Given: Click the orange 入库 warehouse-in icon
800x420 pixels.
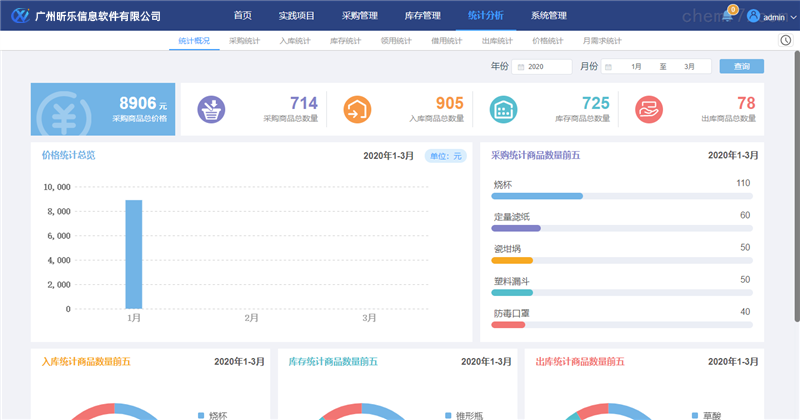Looking at the screenshot, I should tap(357, 109).
